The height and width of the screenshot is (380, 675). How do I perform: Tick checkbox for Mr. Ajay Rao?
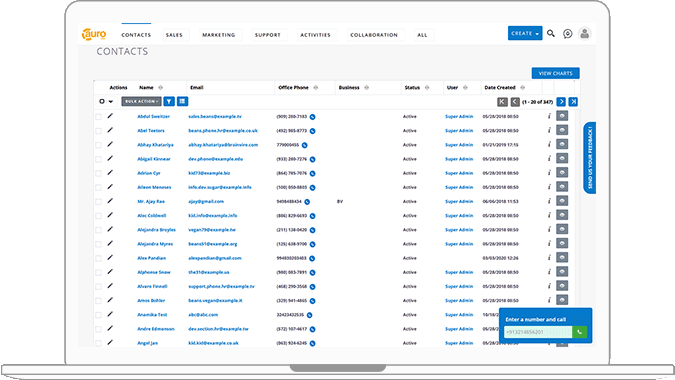coord(99,202)
